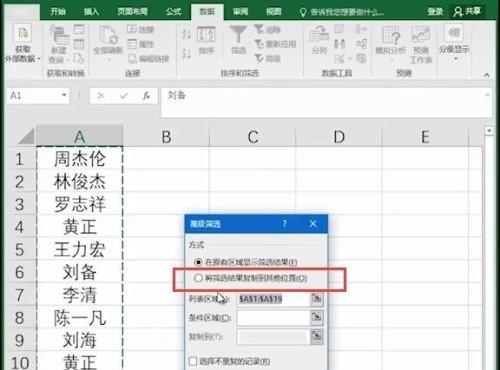Viewport: 500px width, 370px height.
Task: Click the criteria range collapse-dialog icon
Action: pos(317,317)
